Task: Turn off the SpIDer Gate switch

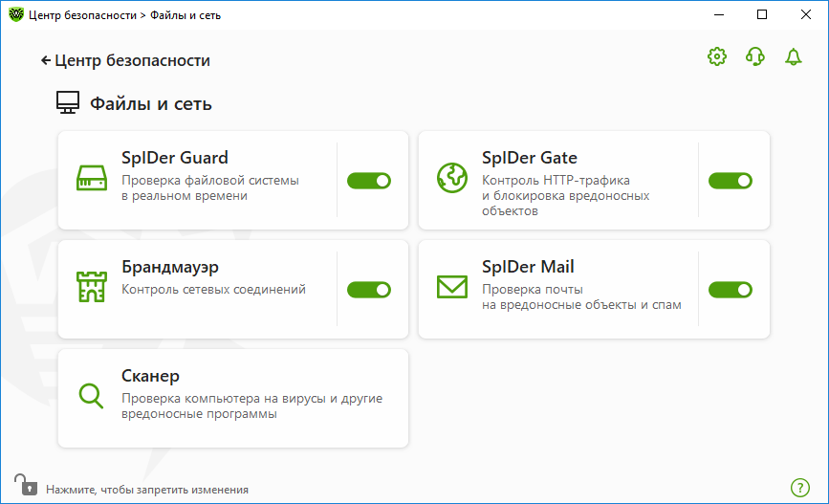Action: click(x=731, y=181)
